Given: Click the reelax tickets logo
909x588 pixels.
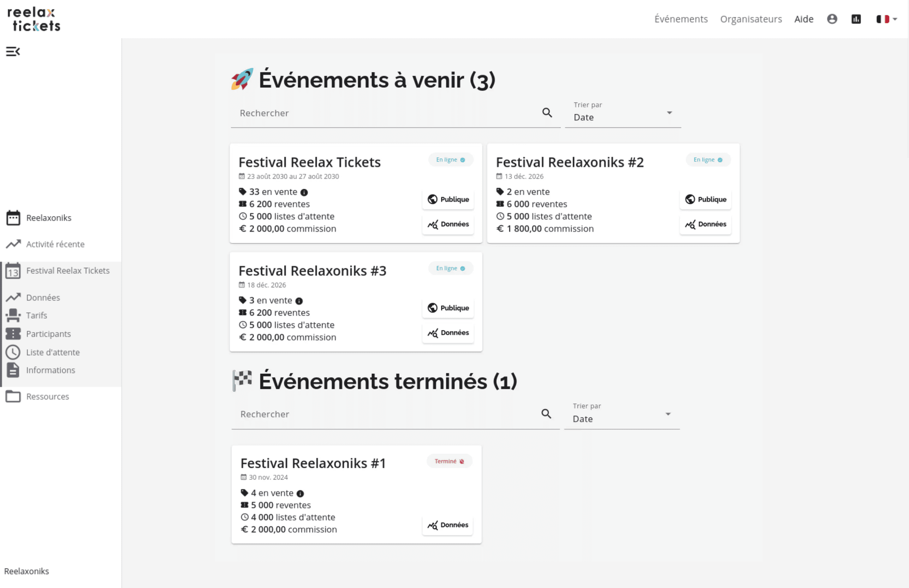Looking at the screenshot, I should click(x=34, y=19).
